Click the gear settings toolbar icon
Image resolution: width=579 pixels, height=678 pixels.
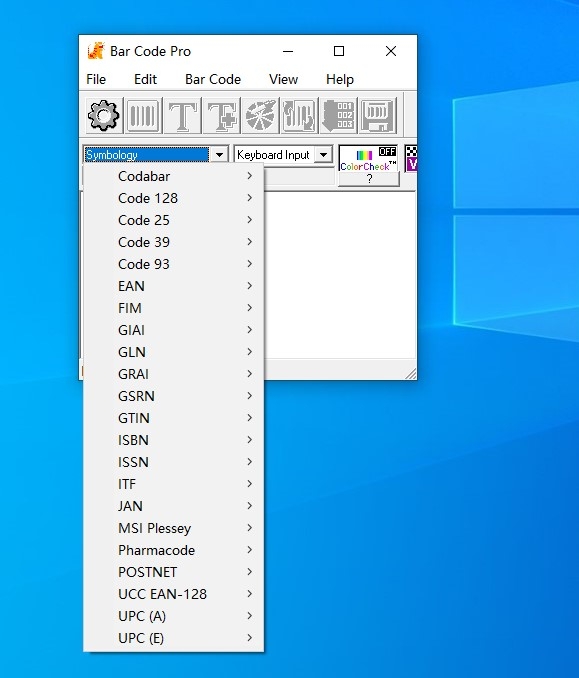(x=103, y=115)
